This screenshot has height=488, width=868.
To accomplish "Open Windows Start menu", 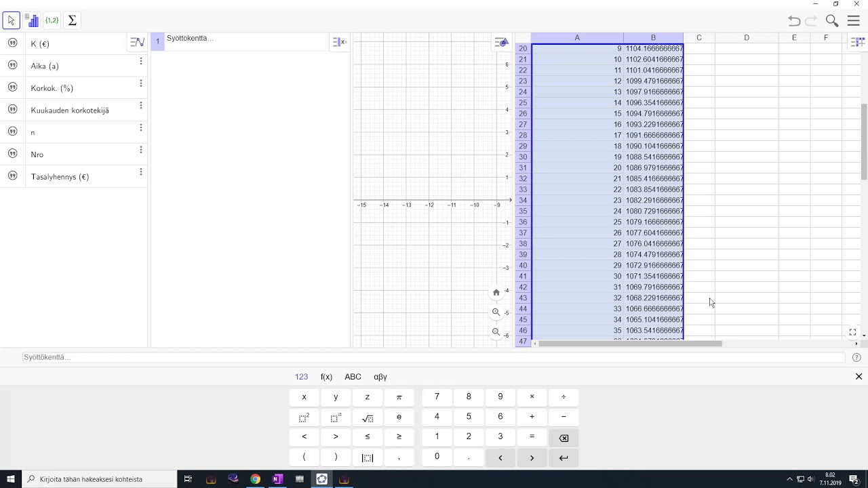I will click(11, 479).
